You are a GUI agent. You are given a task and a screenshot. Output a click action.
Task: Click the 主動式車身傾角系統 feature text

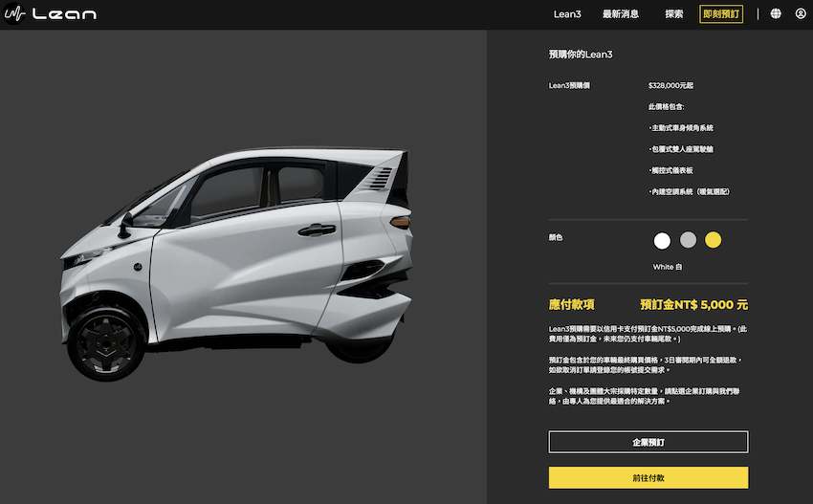pos(681,127)
